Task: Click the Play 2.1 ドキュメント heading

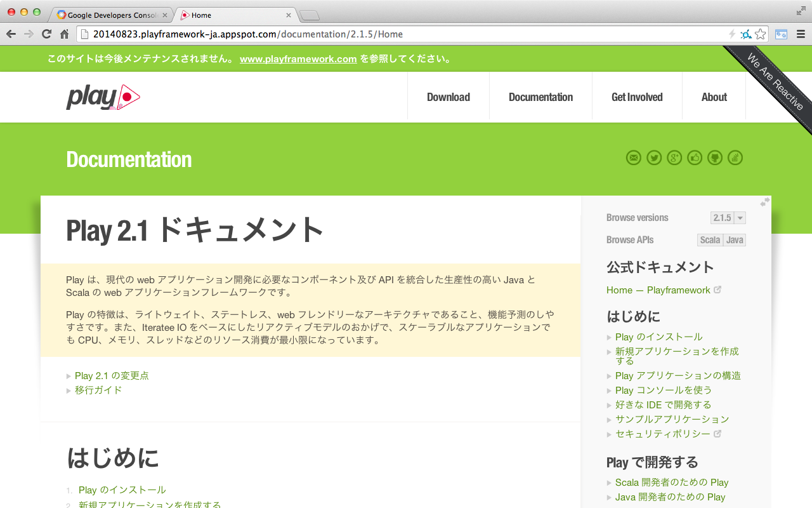Action: 195,230
